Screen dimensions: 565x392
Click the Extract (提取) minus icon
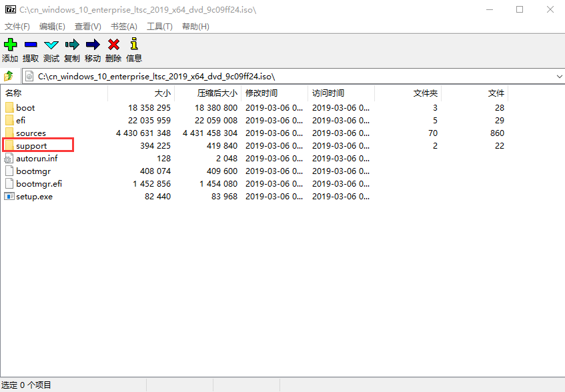(x=31, y=45)
